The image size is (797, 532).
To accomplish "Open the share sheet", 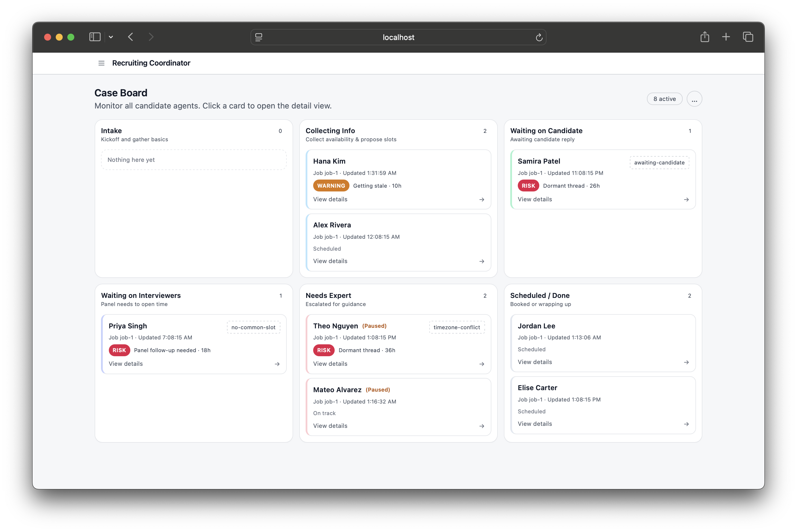I will 705,37.
